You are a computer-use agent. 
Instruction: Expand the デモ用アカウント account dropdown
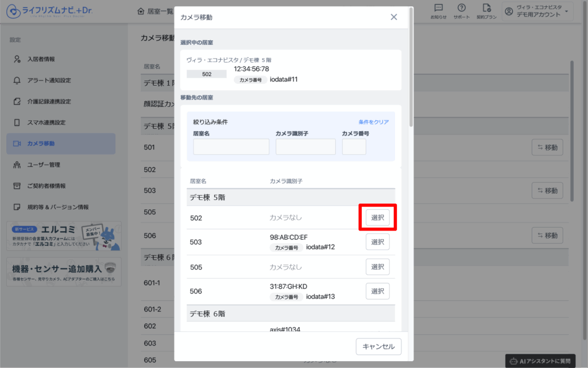coord(537,11)
